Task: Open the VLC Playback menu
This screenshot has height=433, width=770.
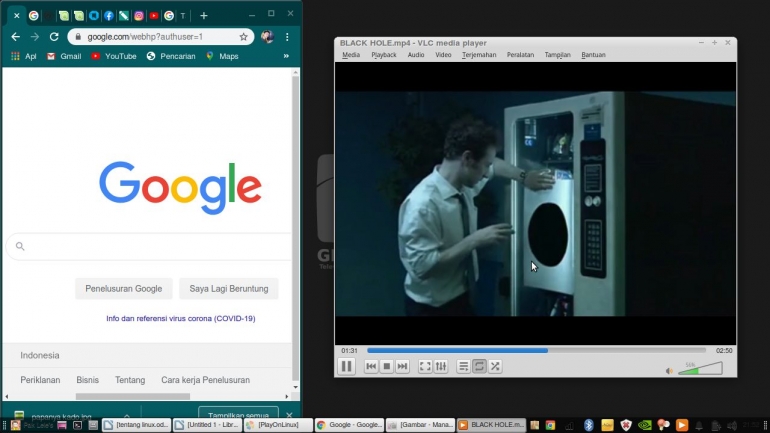Action: tap(384, 55)
